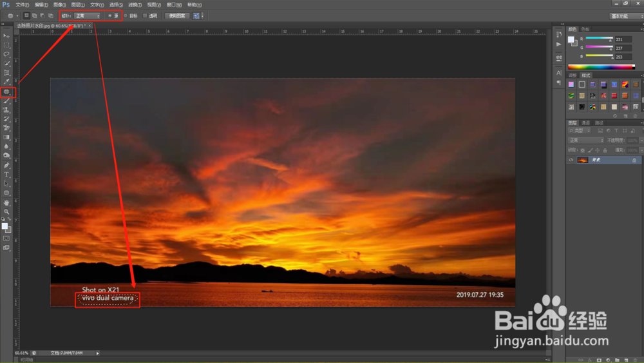Open the 滤镜 (Filter) menu
The width and height of the screenshot is (644, 363).
click(x=135, y=5)
